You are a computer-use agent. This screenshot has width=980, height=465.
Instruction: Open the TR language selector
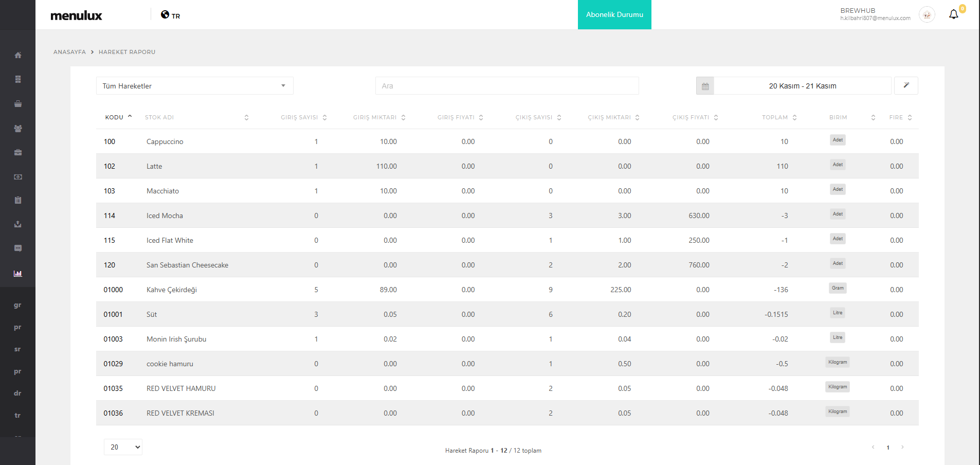171,15
